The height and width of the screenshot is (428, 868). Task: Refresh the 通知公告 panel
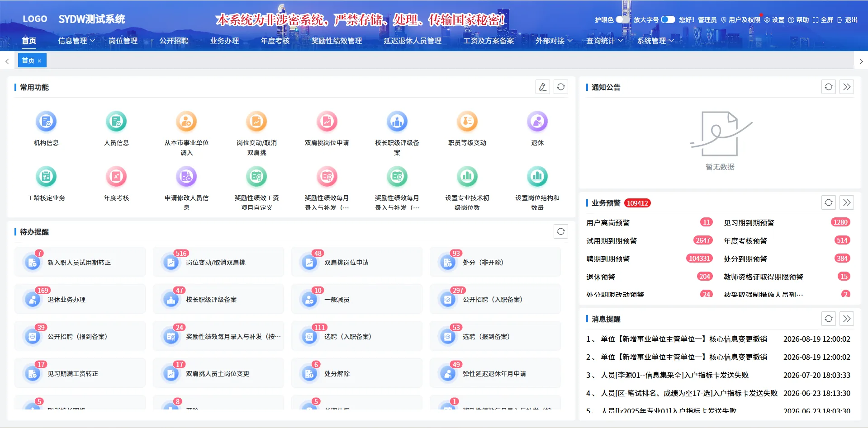pos(829,87)
